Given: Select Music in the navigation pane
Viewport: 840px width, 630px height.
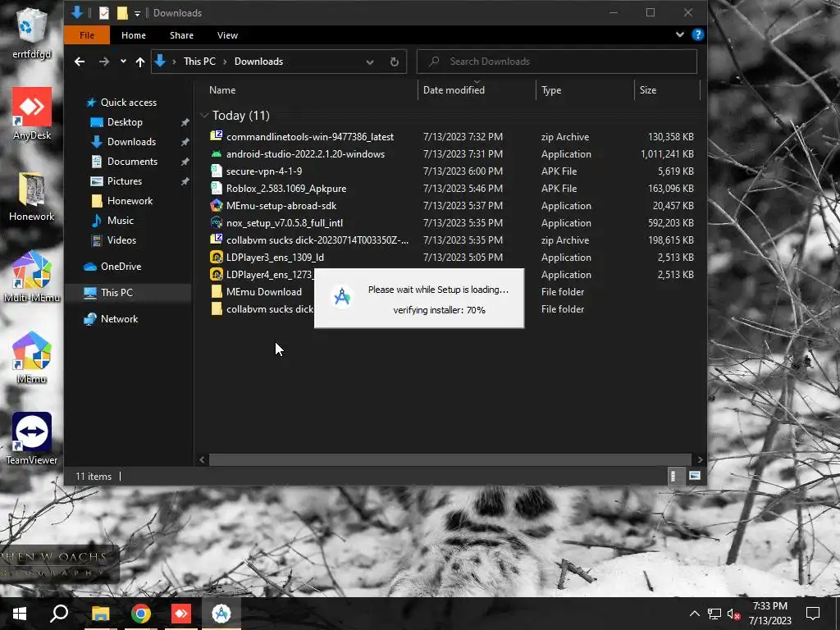Looking at the screenshot, I should pyautogui.click(x=120, y=221).
